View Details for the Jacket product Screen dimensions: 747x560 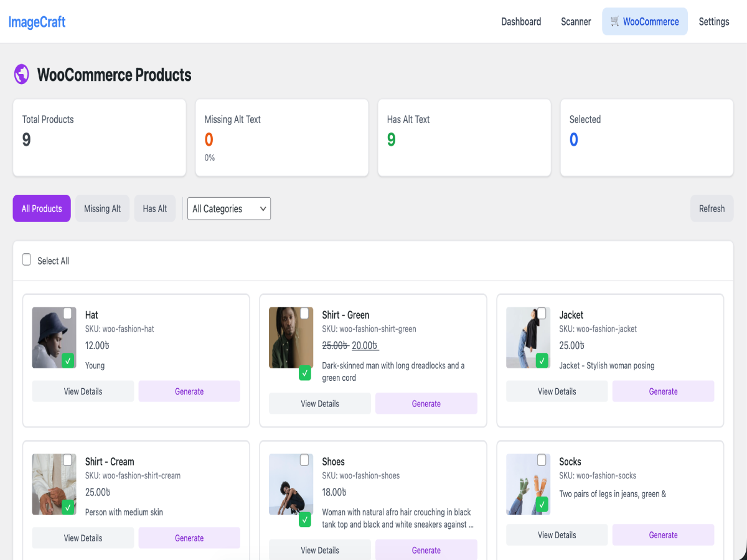pyautogui.click(x=557, y=391)
